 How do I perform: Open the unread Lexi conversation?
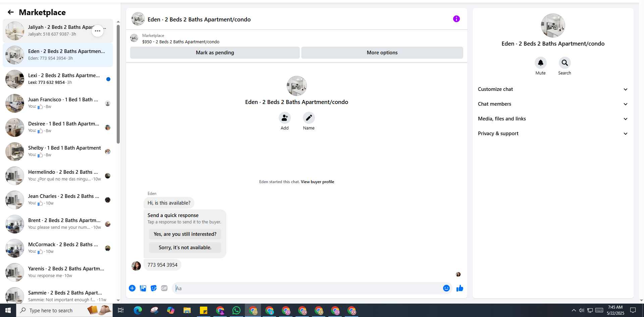[x=58, y=79]
